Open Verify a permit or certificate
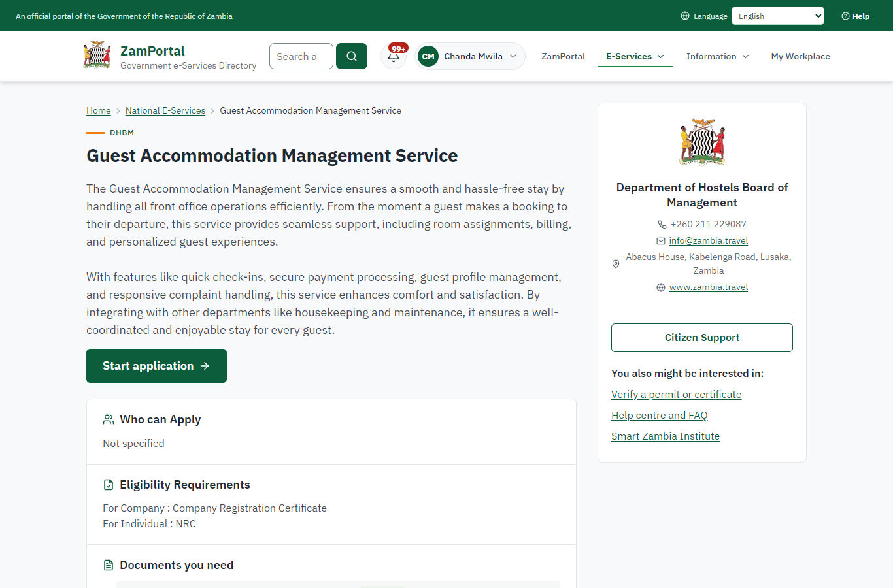This screenshot has width=893, height=588. pos(677,394)
